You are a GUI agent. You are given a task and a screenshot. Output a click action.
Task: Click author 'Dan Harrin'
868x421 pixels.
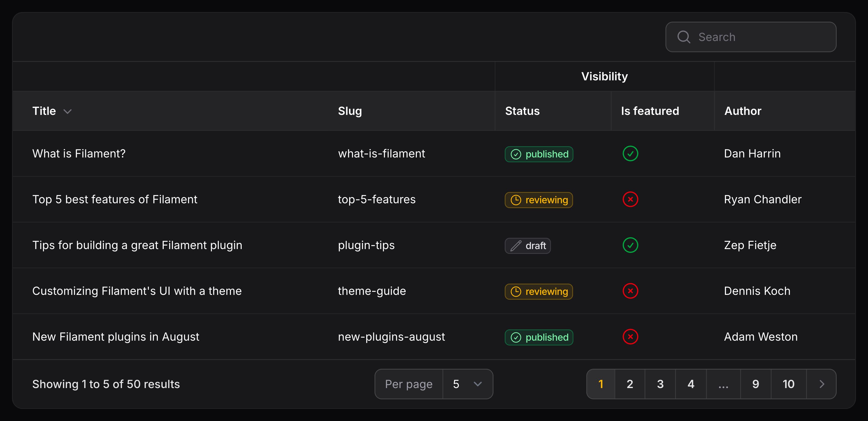tap(752, 153)
